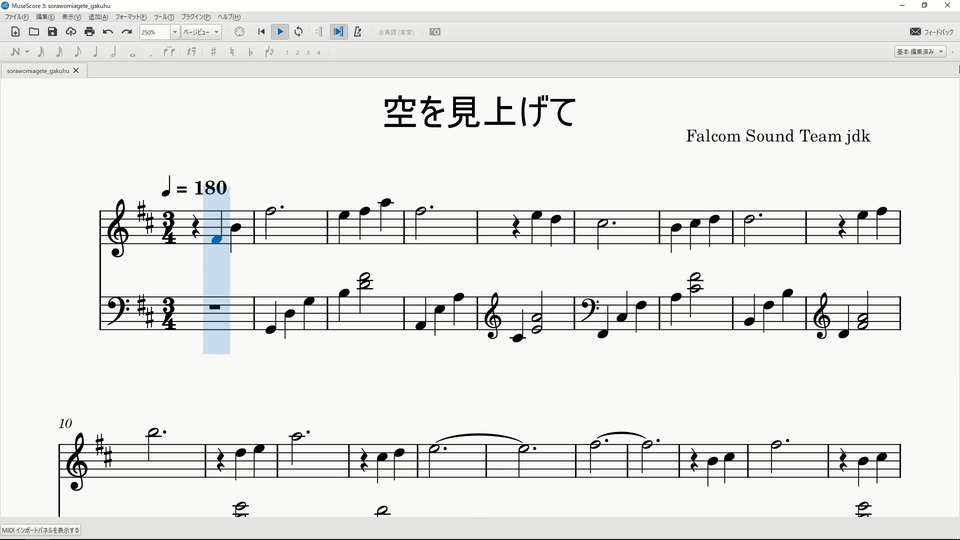Open the ツール(T) menu
The image size is (960, 540).
[163, 17]
